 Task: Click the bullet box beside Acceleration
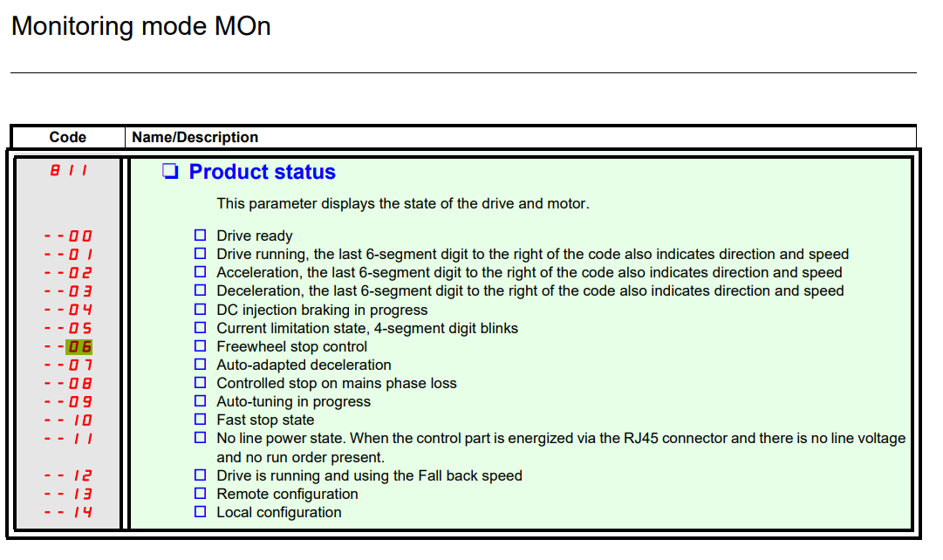point(201,272)
